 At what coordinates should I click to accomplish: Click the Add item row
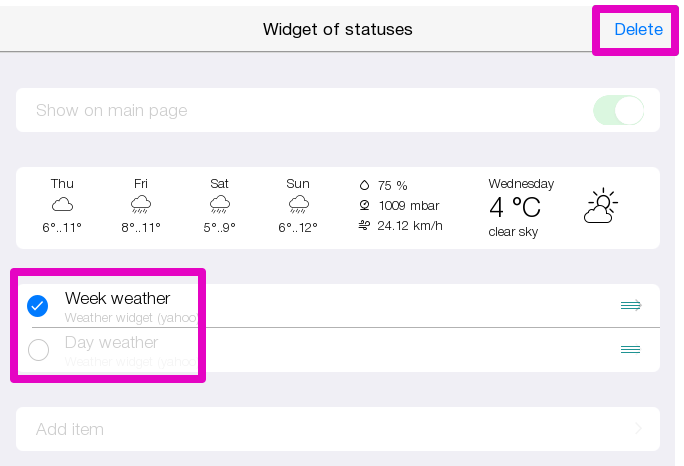pos(300,429)
